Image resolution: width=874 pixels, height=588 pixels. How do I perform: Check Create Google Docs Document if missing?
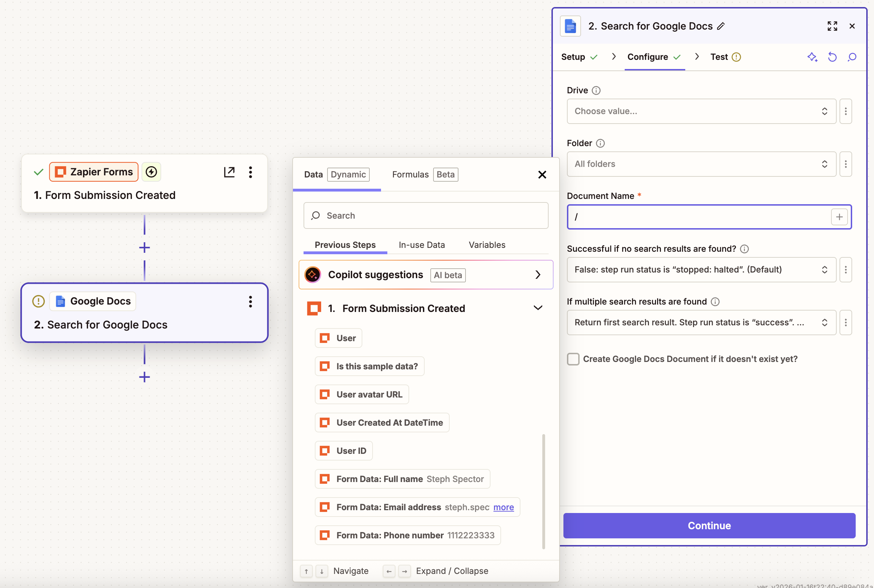[573, 359]
